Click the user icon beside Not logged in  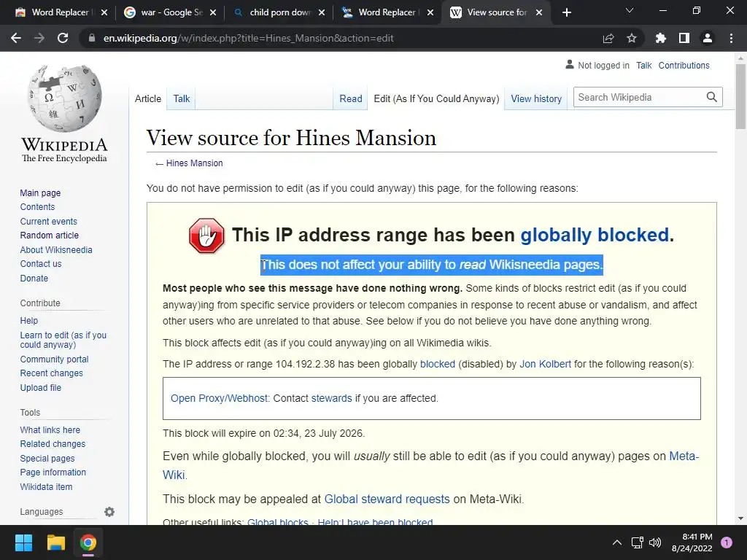[569, 64]
